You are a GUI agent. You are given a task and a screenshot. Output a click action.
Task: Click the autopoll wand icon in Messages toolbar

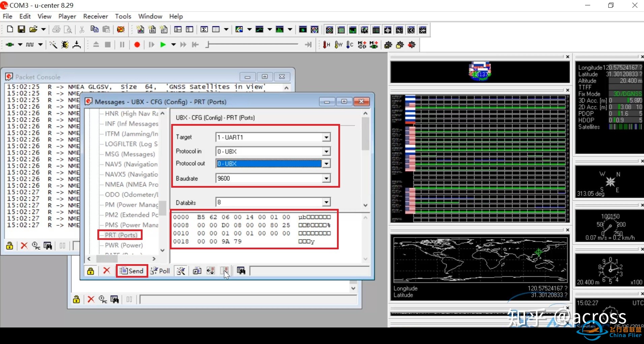point(181,271)
